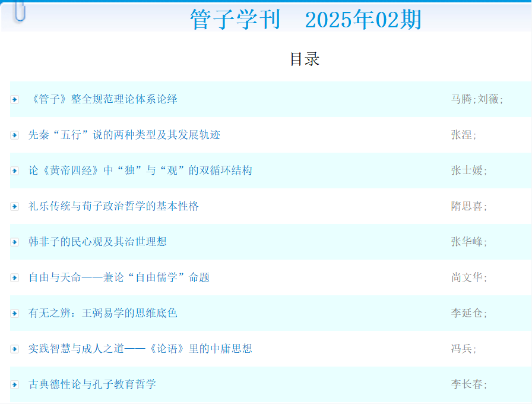Click the paperclip icon at top left

(x=20, y=12)
